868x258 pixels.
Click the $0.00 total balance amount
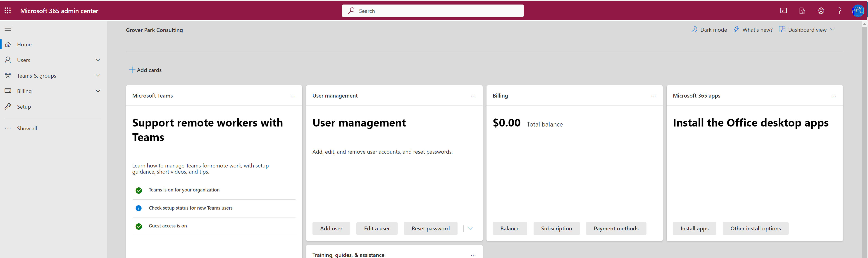pos(506,123)
